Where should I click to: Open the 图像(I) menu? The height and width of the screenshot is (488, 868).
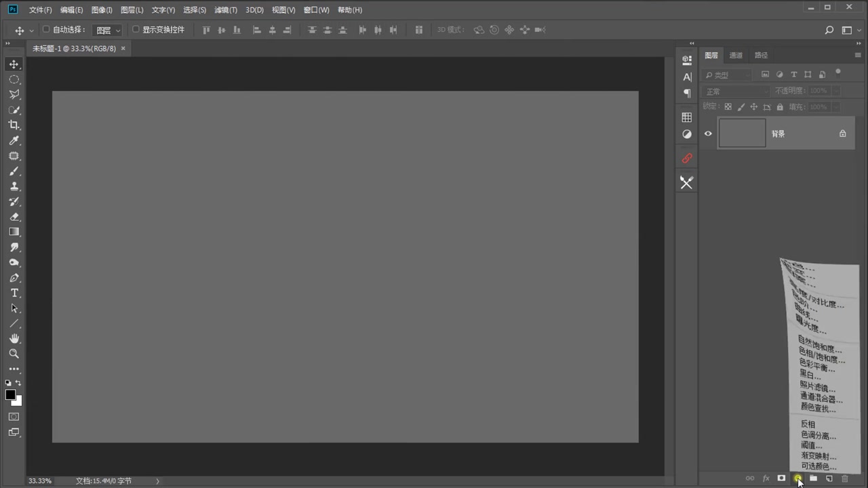click(102, 10)
